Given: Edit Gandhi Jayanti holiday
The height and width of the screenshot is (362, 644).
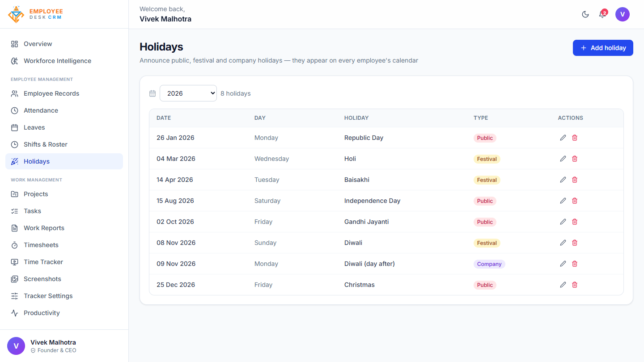Looking at the screenshot, I should (x=563, y=222).
